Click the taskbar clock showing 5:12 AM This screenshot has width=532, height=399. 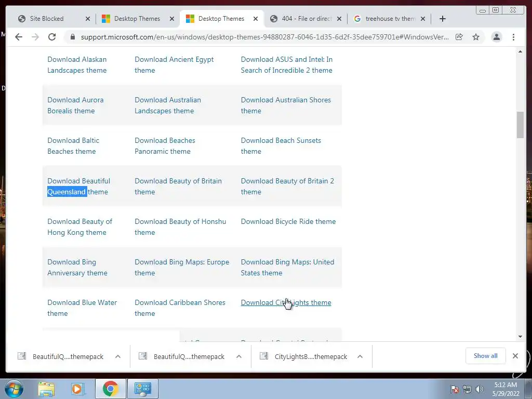506,389
